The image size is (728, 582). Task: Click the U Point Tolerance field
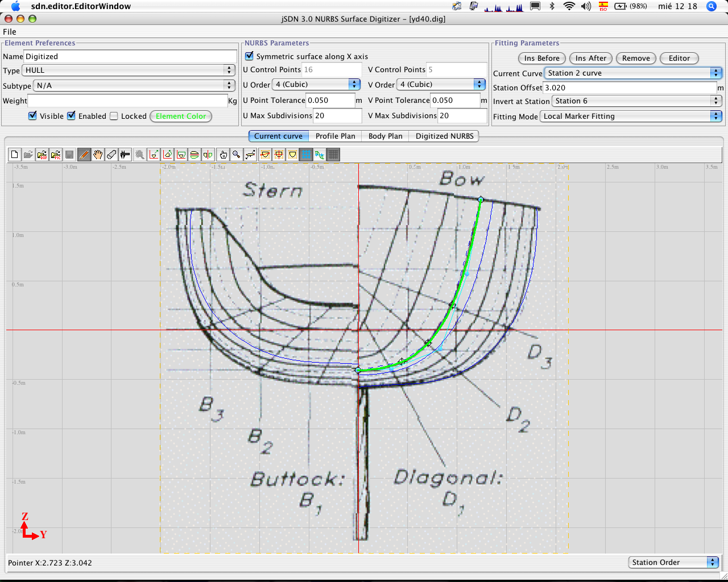pyautogui.click(x=330, y=100)
